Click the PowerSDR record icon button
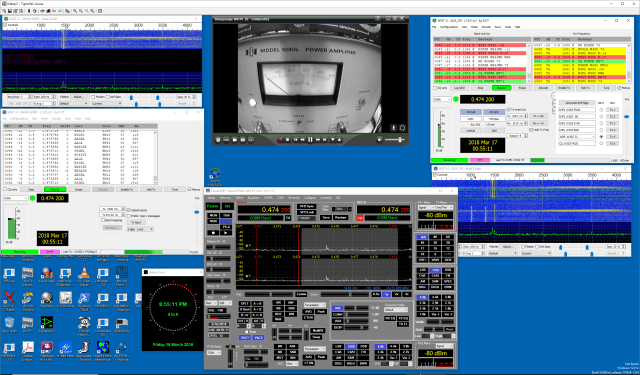Screen dimensions: 640x375 click(x=213, y=233)
